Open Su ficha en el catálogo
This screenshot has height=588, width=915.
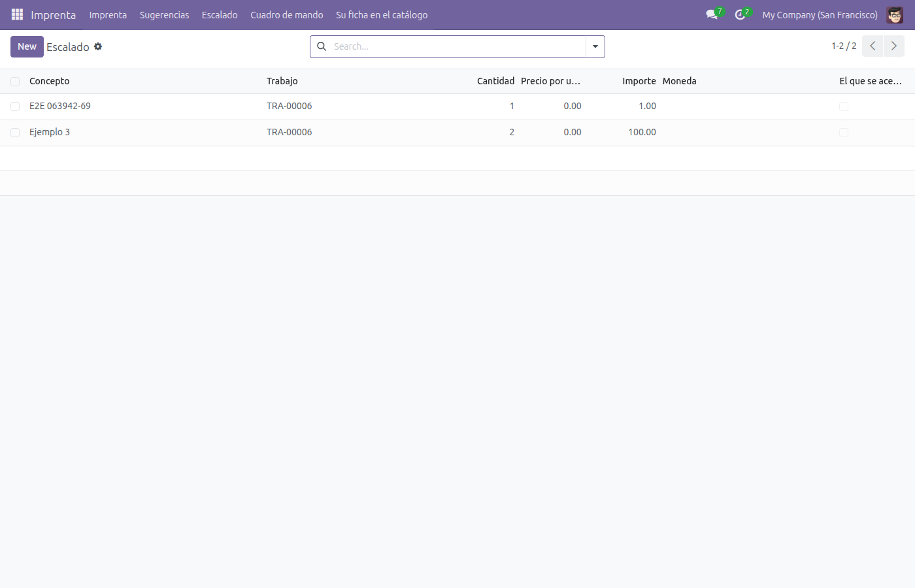point(382,15)
